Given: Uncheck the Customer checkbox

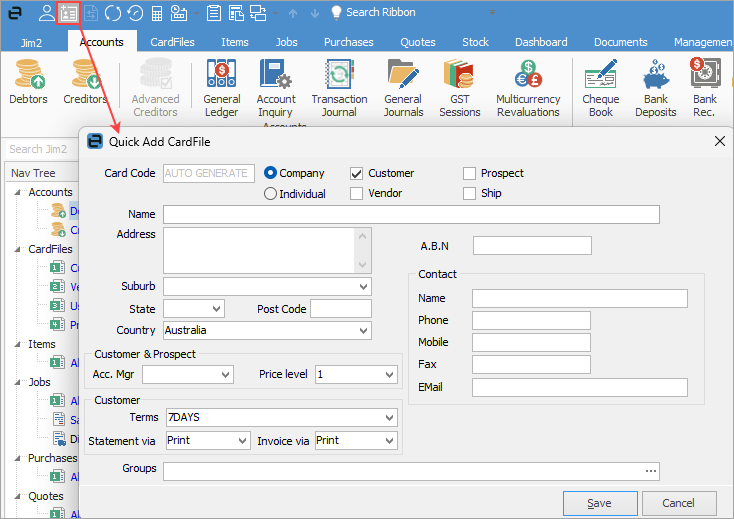Looking at the screenshot, I should pyautogui.click(x=356, y=174).
